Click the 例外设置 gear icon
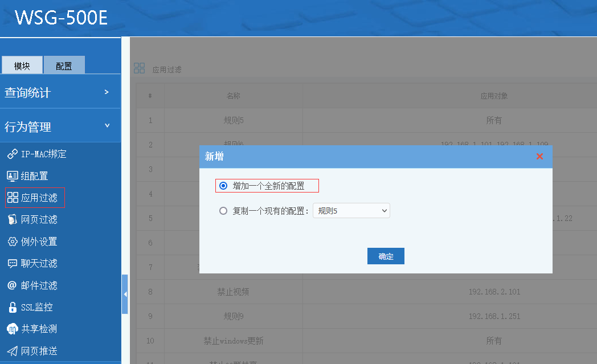This screenshot has height=364, width=597. click(x=12, y=242)
